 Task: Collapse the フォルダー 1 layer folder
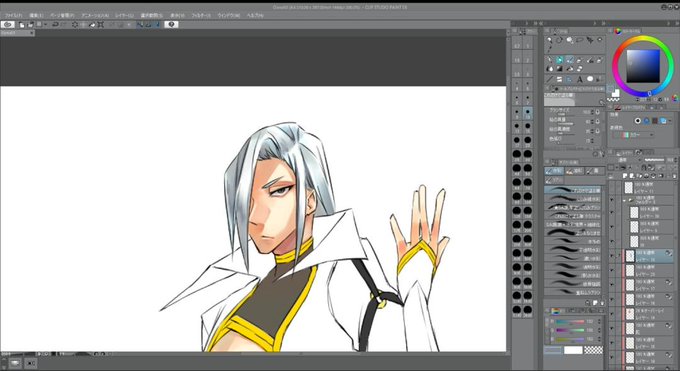point(625,200)
